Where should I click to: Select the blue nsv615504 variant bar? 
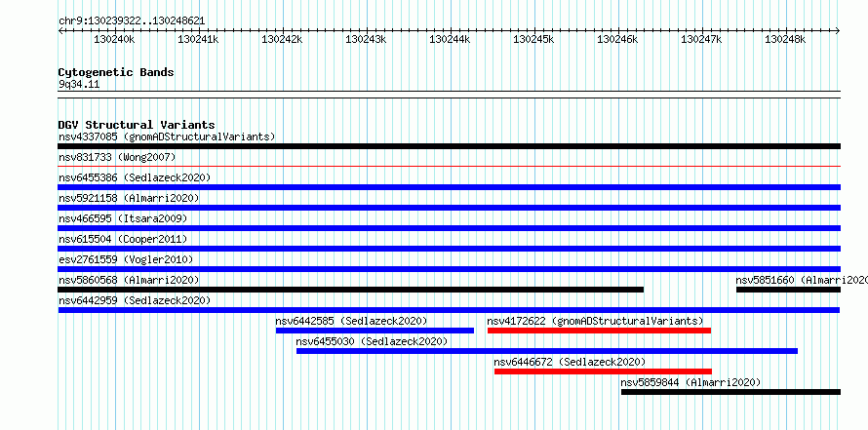[450, 249]
